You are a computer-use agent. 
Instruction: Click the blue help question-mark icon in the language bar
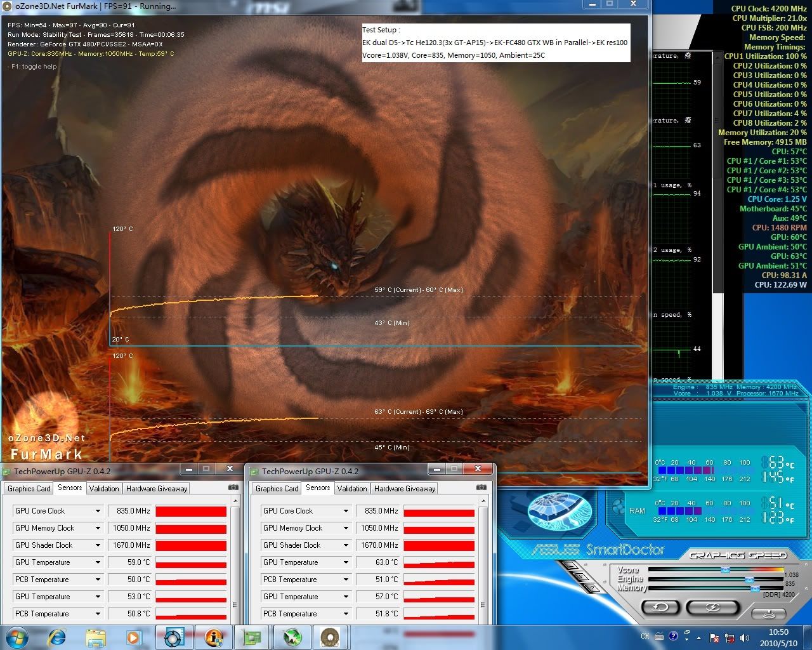click(674, 635)
